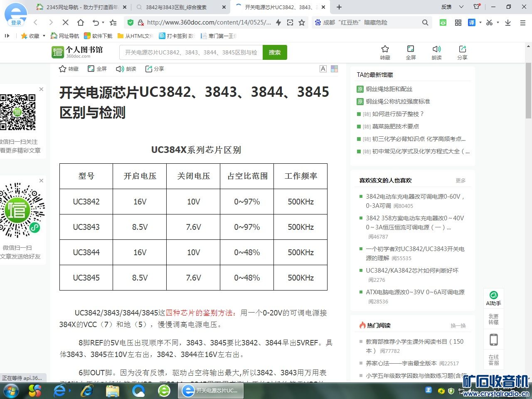532x399 pixels.
Task: Click the page background color palette icon
Action: click(x=334, y=69)
